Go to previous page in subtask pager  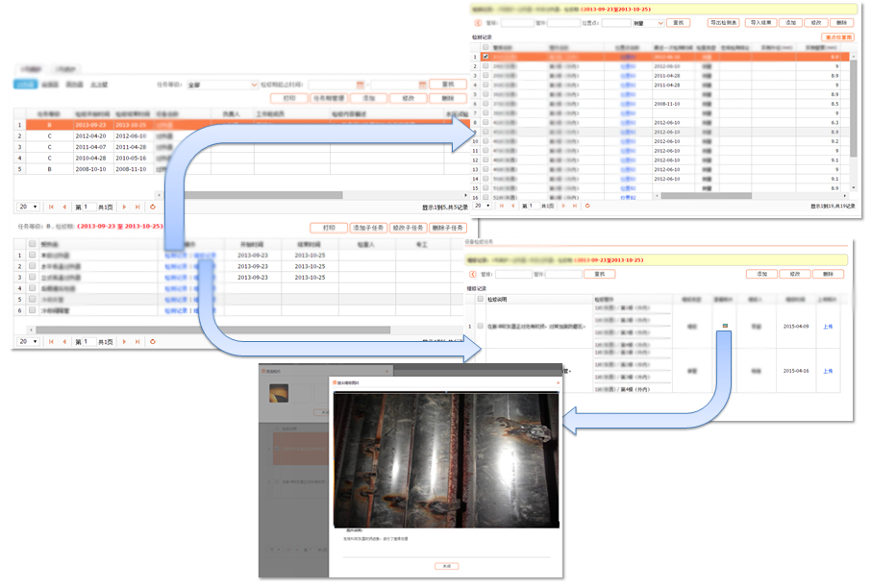[64, 341]
